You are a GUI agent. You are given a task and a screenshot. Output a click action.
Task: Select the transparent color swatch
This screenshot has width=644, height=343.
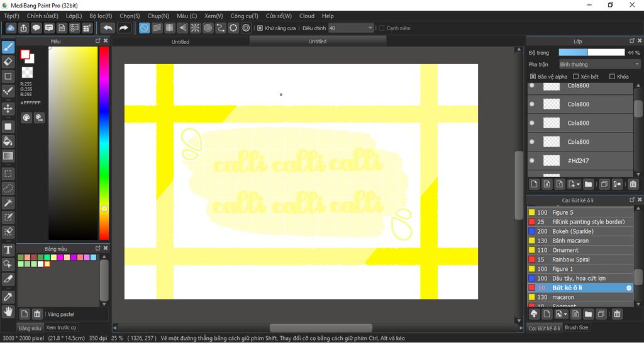(27, 73)
